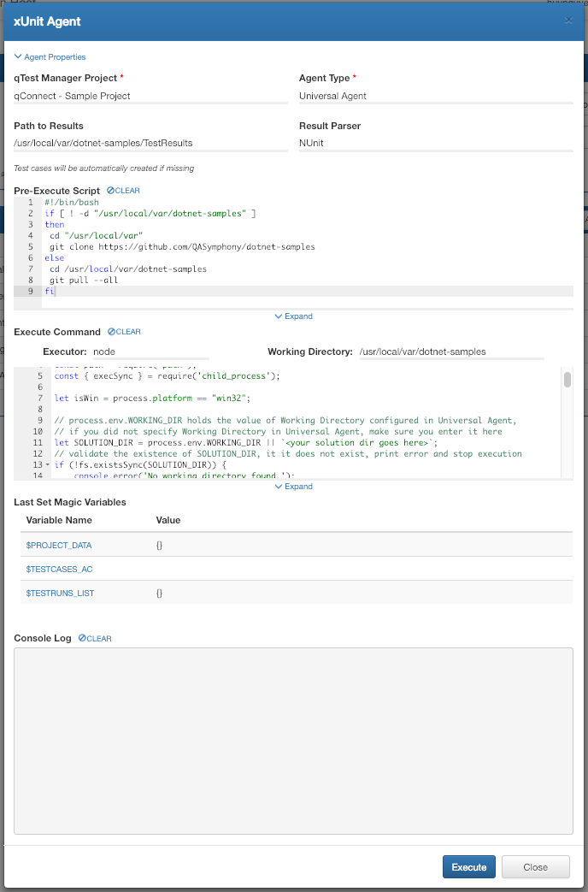Click the $PROJECT_DATA variable link
This screenshot has height=892, width=588.
click(x=59, y=545)
